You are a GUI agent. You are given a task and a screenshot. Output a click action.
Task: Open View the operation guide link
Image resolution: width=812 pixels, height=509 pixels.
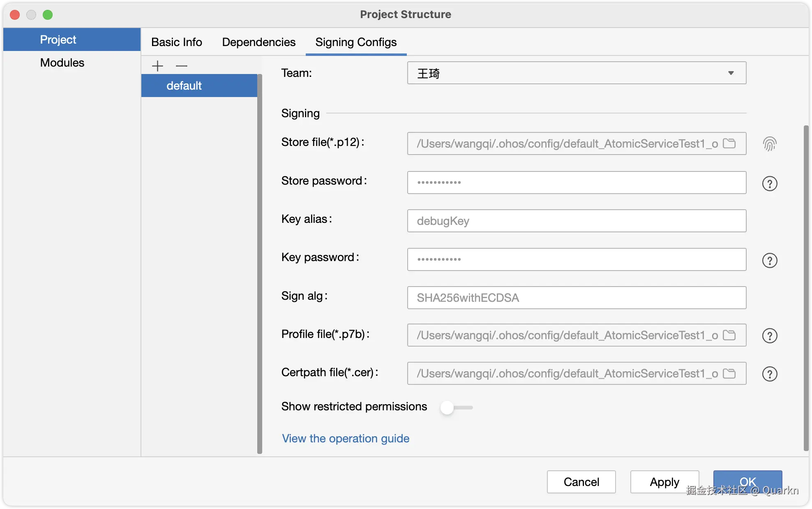345,438
